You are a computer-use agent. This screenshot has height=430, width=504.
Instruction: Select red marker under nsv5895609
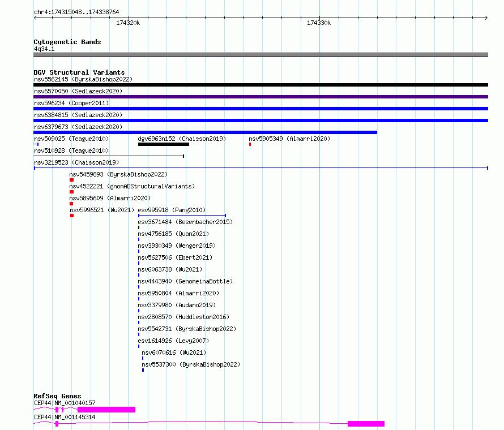tap(71, 204)
